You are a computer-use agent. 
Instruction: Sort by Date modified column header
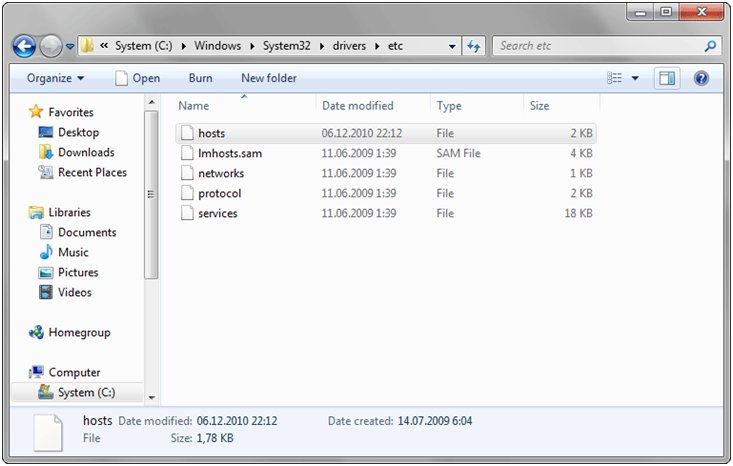tap(358, 106)
